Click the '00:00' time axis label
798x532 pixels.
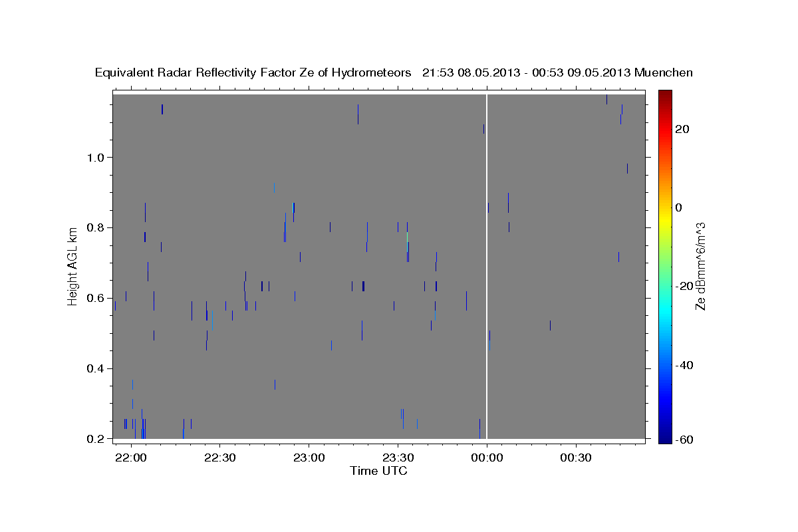click(x=487, y=458)
